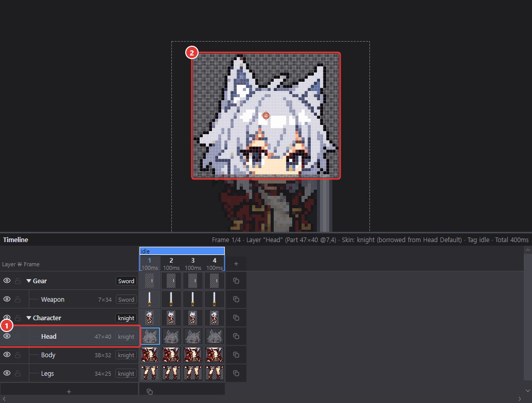
Task: Add a new layer with plus button
Action: [x=69, y=392]
